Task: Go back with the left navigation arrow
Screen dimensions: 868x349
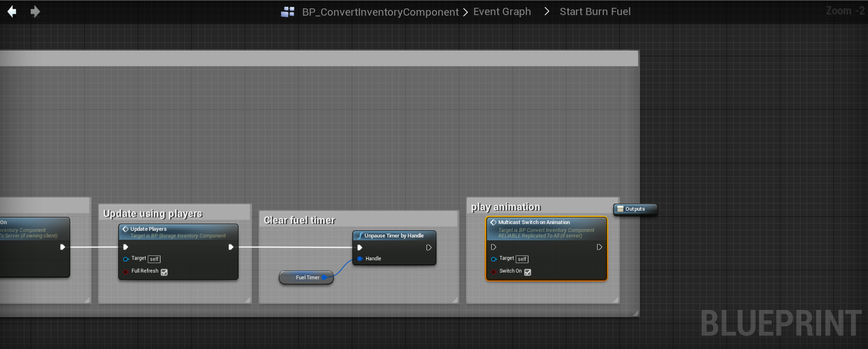Action: click(x=12, y=11)
